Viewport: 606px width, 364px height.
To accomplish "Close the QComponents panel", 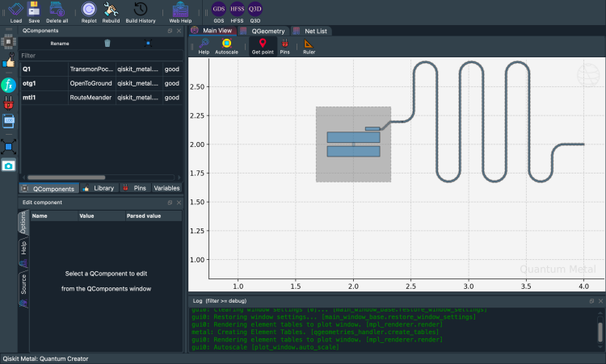I will click(179, 31).
